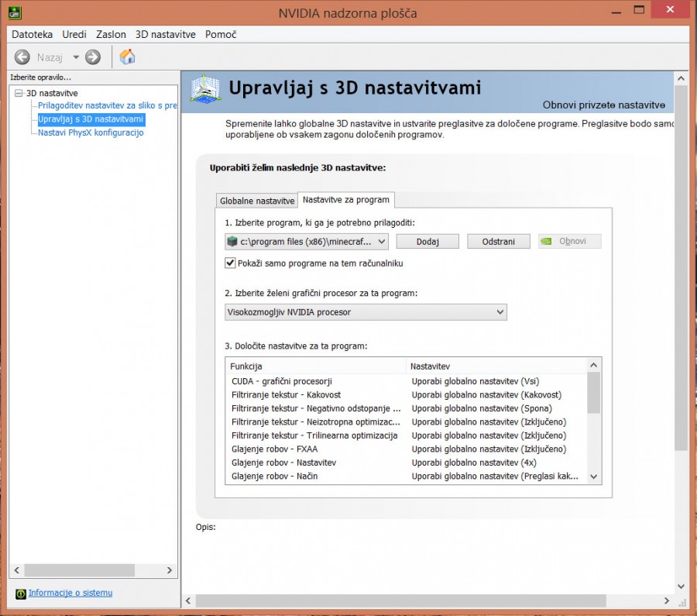Image resolution: width=697 pixels, height=616 pixels.
Task: Collapse the '3D nastavitve' tree node
Action: pos(19,93)
